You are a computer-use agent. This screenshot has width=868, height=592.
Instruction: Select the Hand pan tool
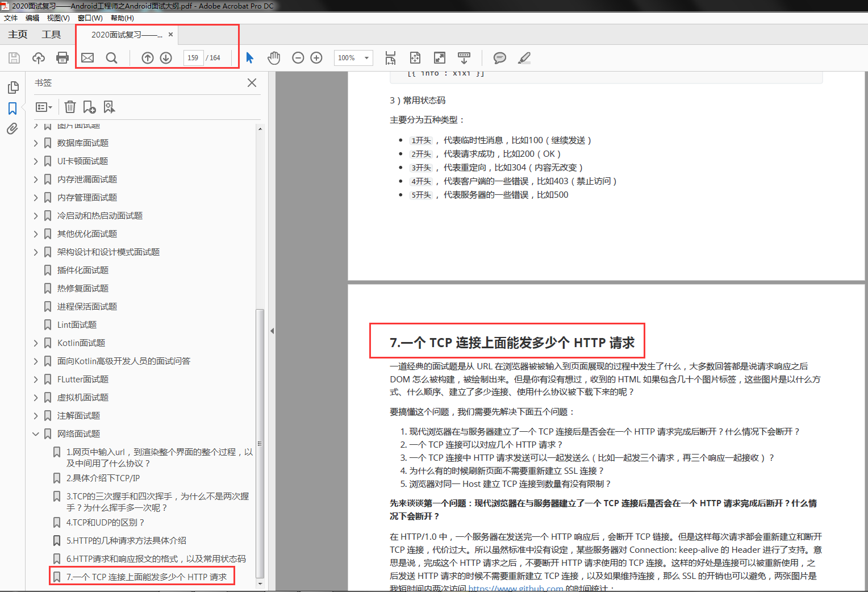tap(274, 58)
